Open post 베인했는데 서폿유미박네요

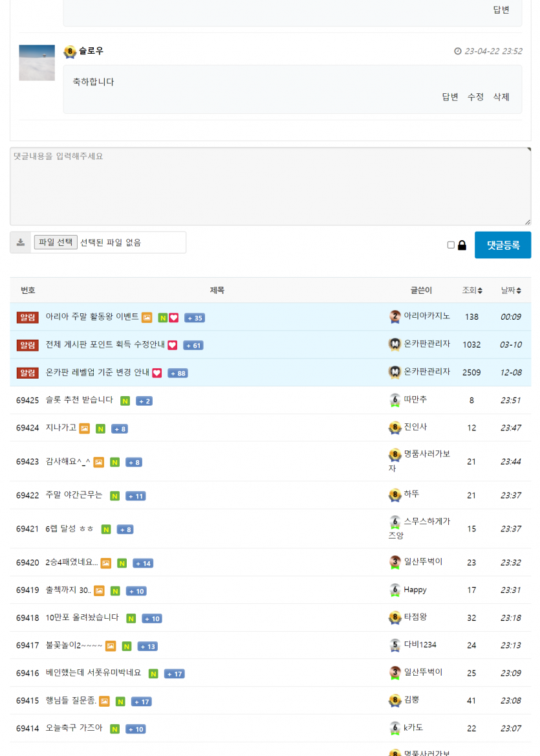94,673
